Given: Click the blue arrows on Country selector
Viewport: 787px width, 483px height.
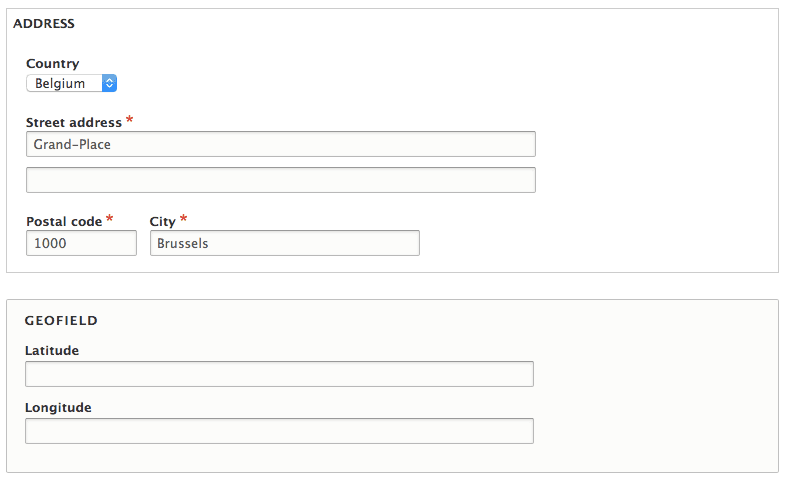Looking at the screenshot, I should pyautogui.click(x=110, y=84).
